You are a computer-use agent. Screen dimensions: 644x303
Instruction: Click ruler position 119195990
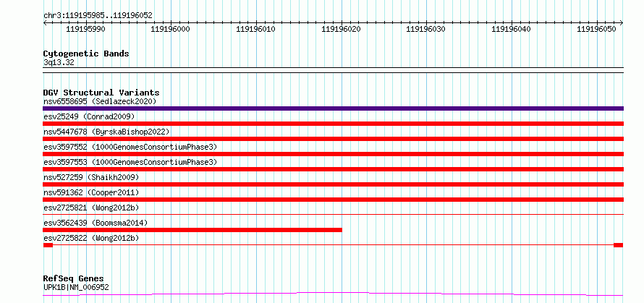tap(85, 29)
